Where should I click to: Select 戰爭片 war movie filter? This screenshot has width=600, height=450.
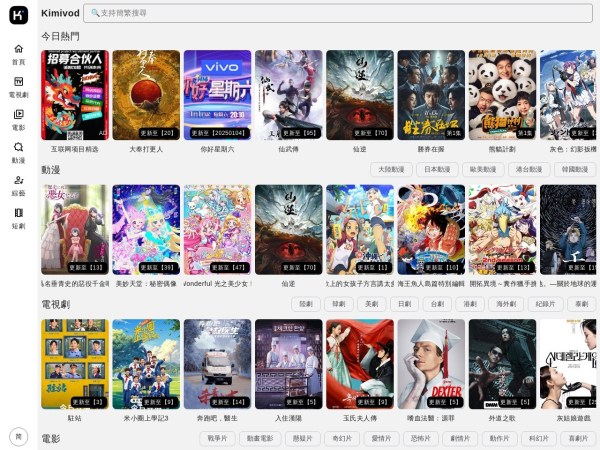tap(217, 438)
